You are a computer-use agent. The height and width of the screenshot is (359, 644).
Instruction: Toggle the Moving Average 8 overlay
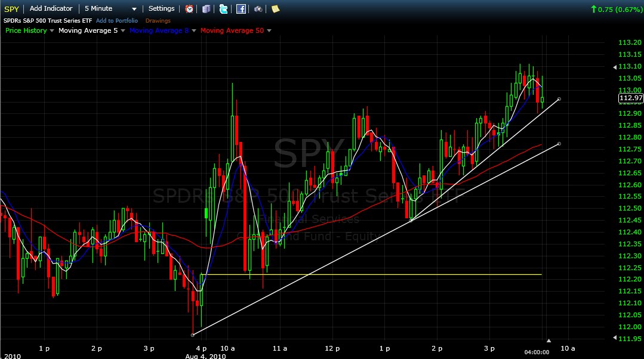point(159,30)
